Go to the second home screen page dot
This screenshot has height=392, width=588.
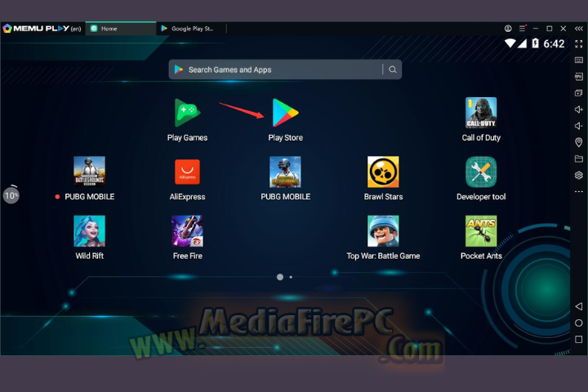[x=291, y=277]
